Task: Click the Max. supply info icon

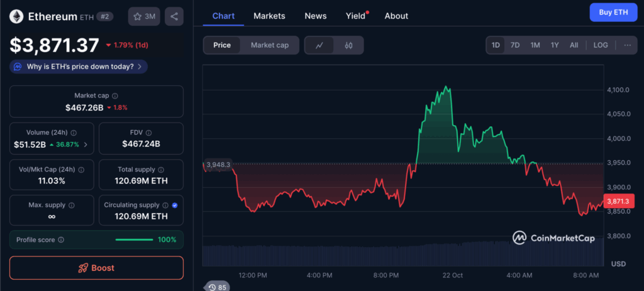Action: tap(71, 205)
